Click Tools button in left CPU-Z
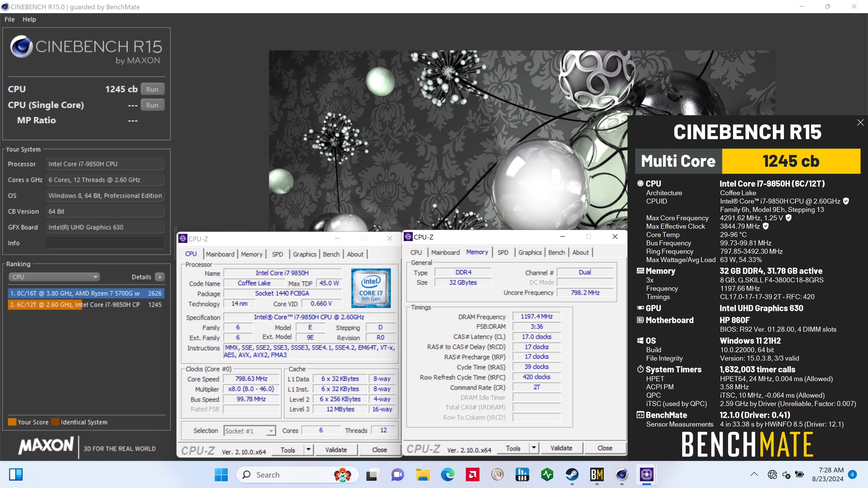868x488 pixels. tap(288, 450)
